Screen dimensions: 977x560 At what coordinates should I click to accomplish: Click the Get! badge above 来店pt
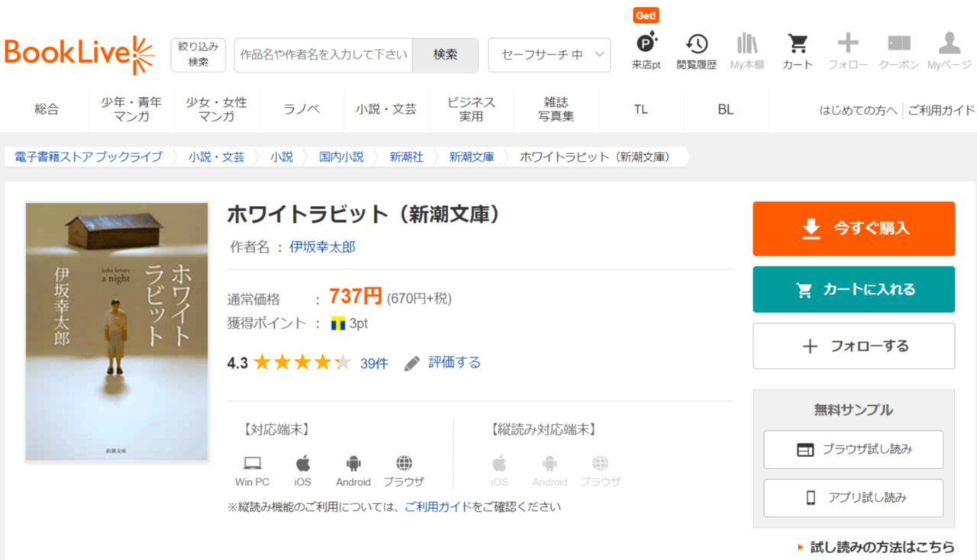[646, 15]
